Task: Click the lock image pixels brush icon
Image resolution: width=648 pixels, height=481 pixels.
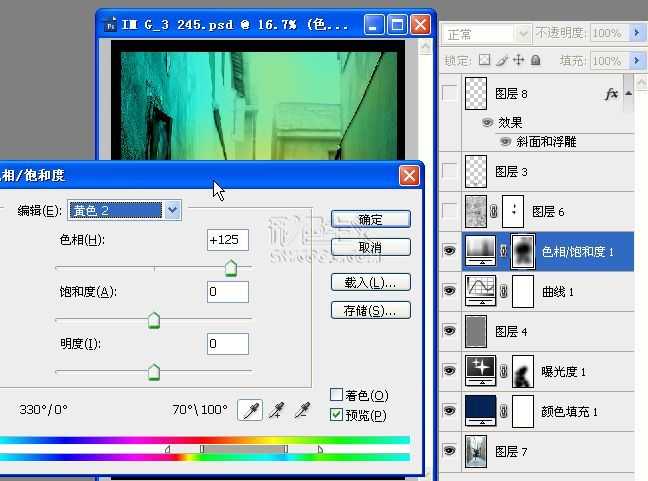Action: 501,60
